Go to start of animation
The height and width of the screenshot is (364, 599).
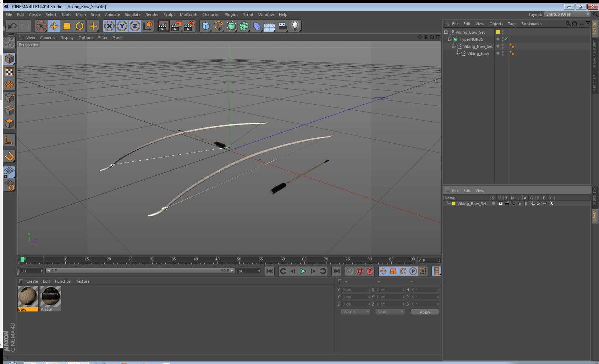pyautogui.click(x=270, y=271)
